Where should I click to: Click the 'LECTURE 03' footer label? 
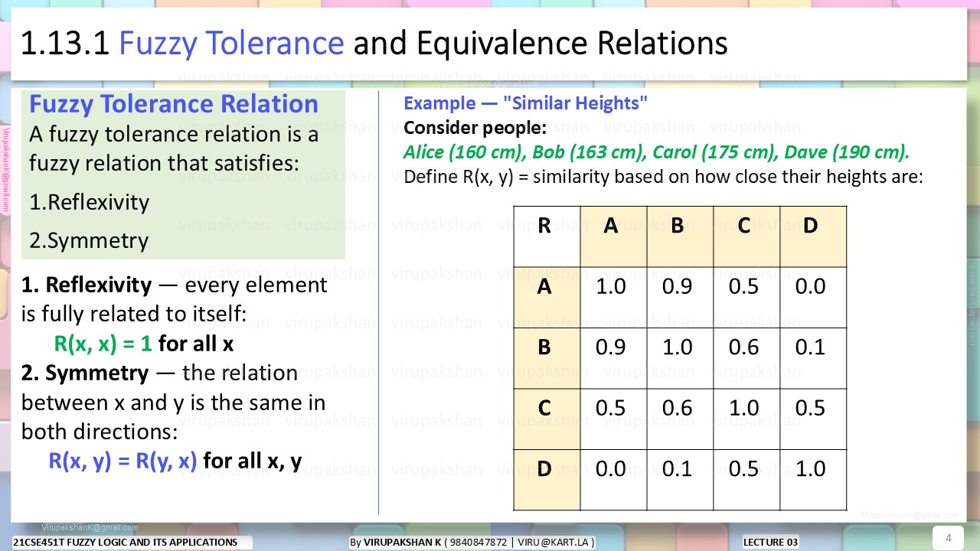[x=770, y=542]
